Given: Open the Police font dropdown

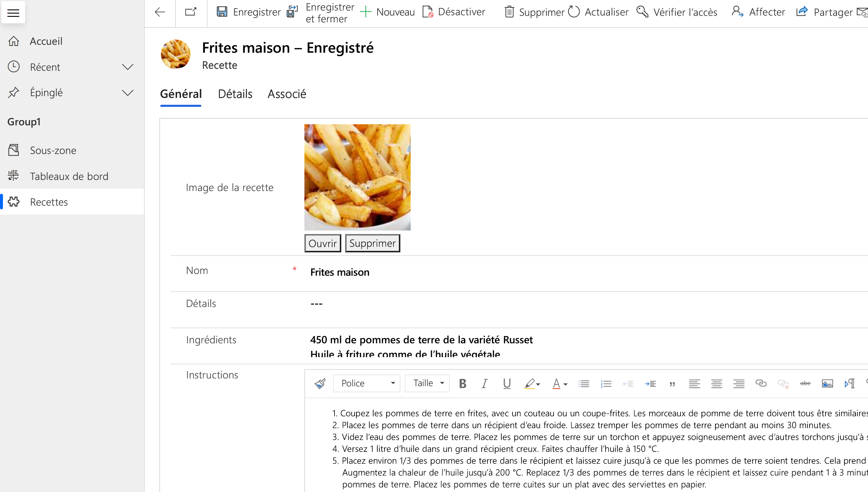Looking at the screenshot, I should pyautogui.click(x=366, y=383).
